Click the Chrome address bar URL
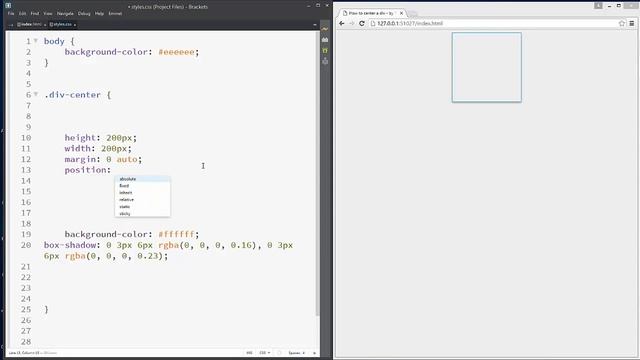The width and height of the screenshot is (640, 360). pos(410,24)
